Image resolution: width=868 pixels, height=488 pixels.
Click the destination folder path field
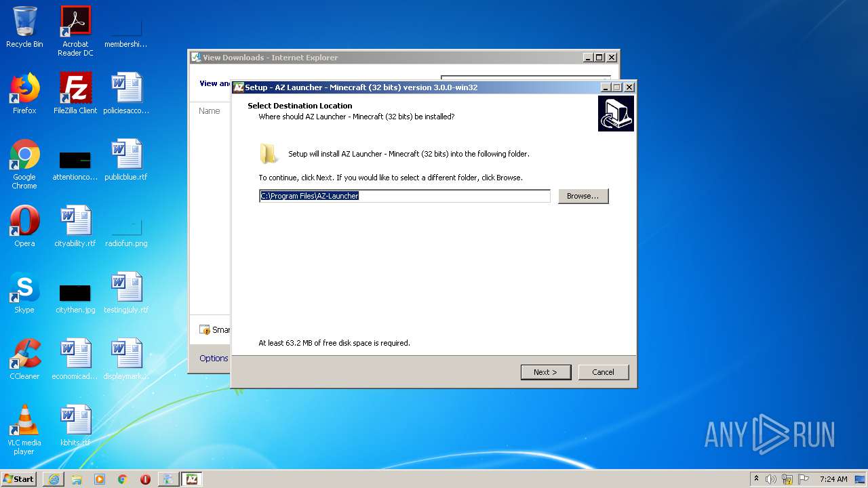pos(405,196)
